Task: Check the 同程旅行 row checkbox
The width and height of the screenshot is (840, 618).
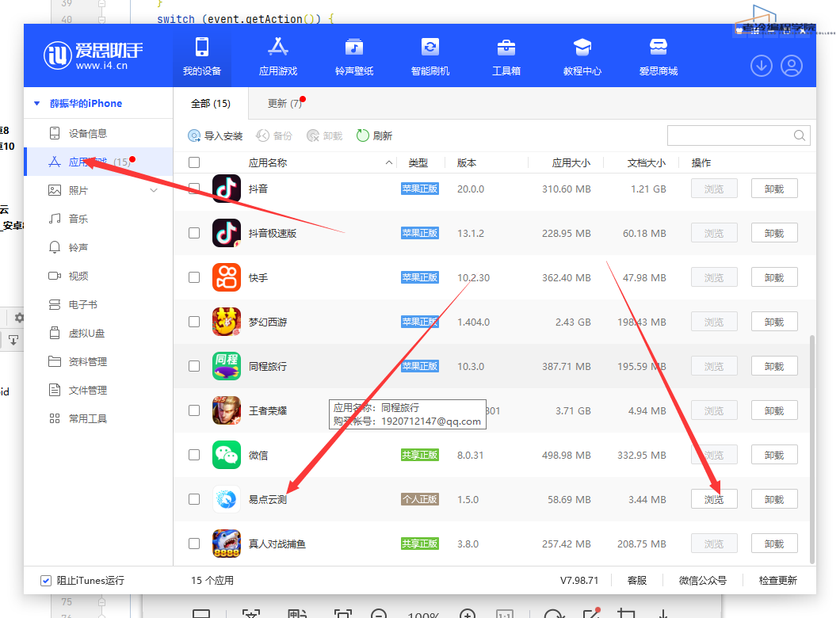Action: coord(194,366)
